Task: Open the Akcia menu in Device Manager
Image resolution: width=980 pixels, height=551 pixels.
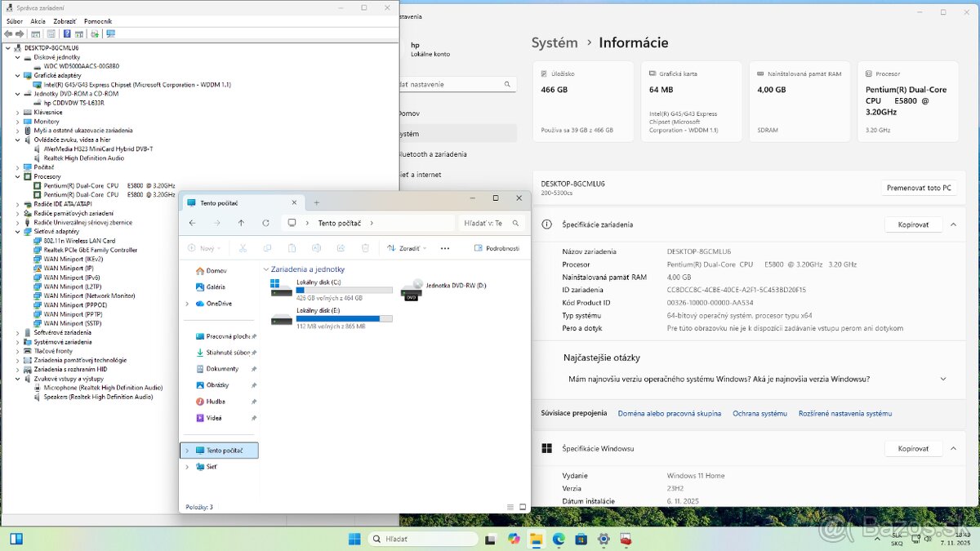Action: click(38, 20)
